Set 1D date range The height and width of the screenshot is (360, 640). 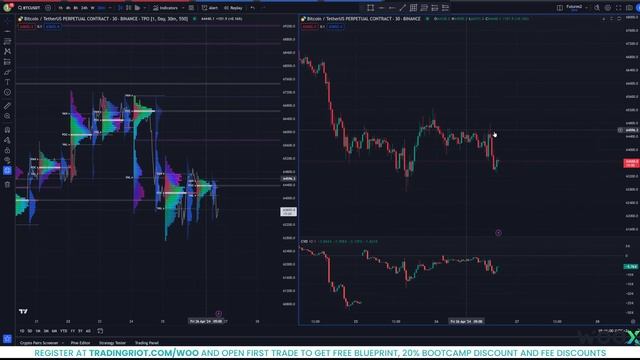point(22,331)
